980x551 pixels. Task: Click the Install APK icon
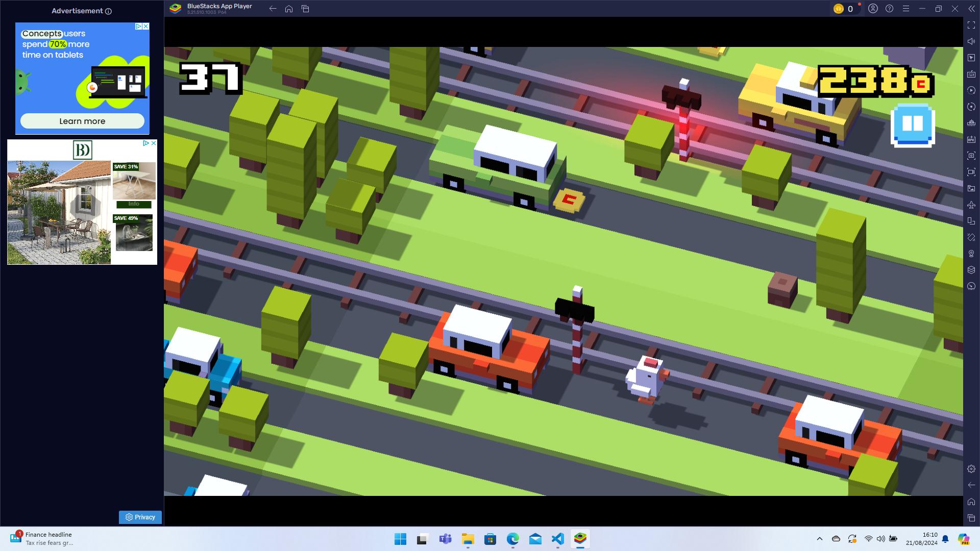click(x=971, y=139)
